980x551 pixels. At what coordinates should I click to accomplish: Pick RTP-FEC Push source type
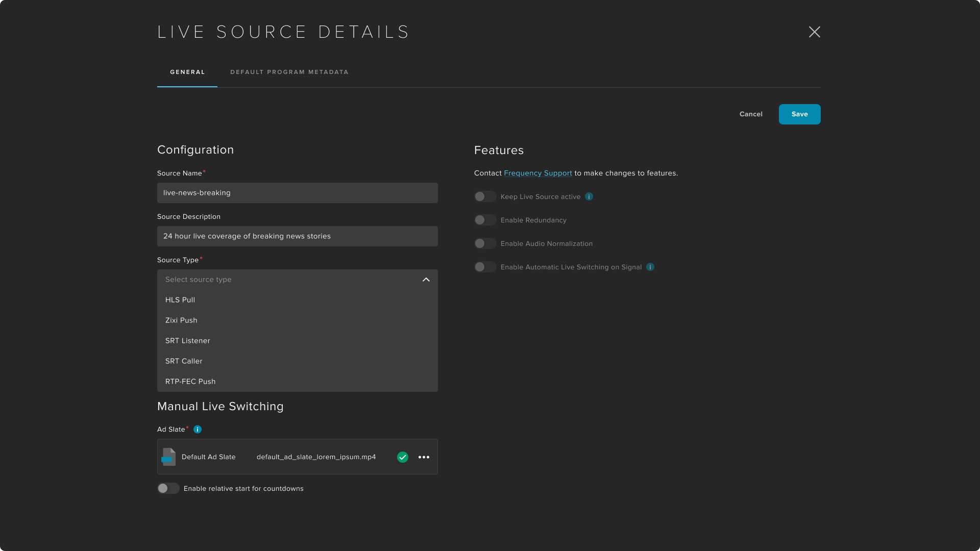click(190, 382)
